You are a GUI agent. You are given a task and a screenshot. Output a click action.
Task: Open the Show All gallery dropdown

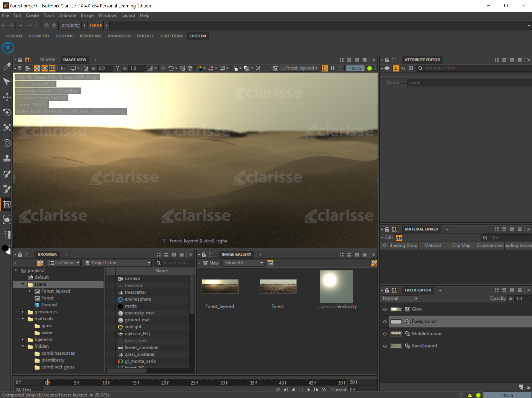(x=244, y=263)
